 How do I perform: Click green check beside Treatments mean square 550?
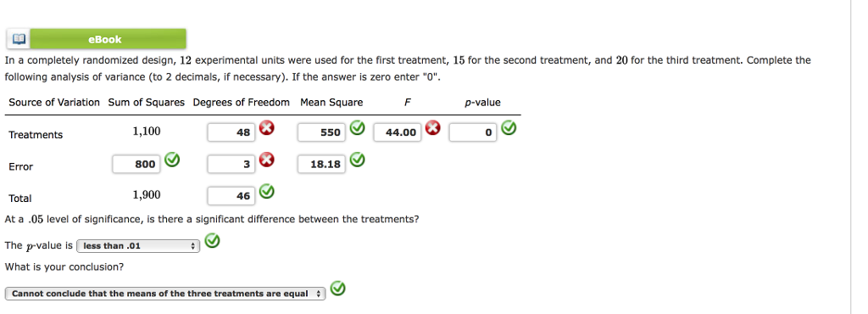(358, 128)
